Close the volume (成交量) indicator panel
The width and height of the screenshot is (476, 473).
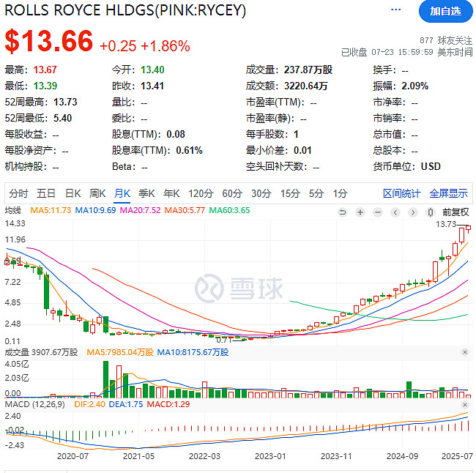pos(465,352)
